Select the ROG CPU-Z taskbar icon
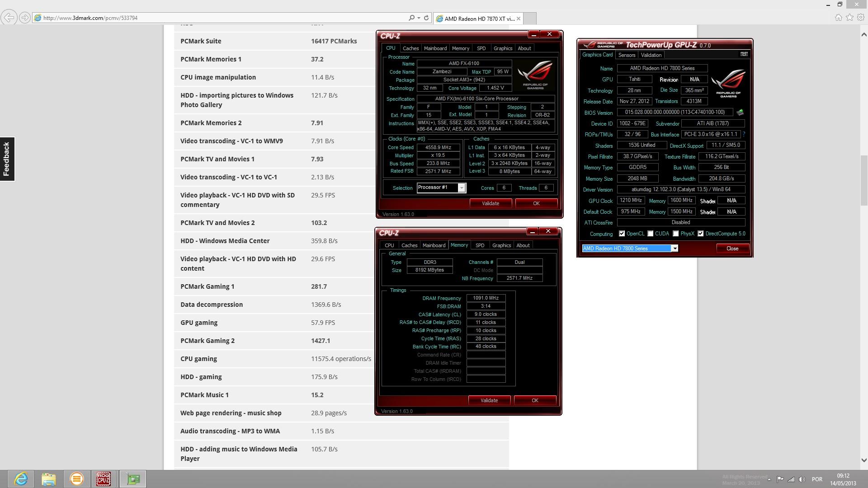Screen dimensions: 868x488 (104, 479)
